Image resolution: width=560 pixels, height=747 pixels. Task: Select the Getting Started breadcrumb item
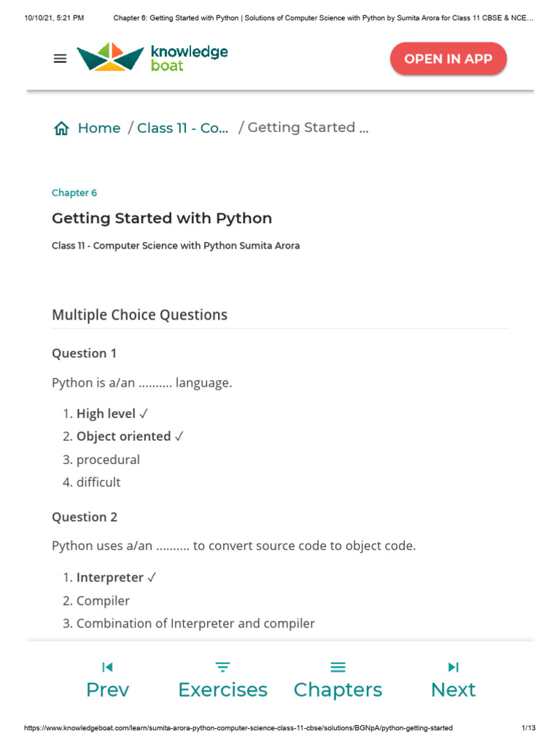(x=308, y=128)
